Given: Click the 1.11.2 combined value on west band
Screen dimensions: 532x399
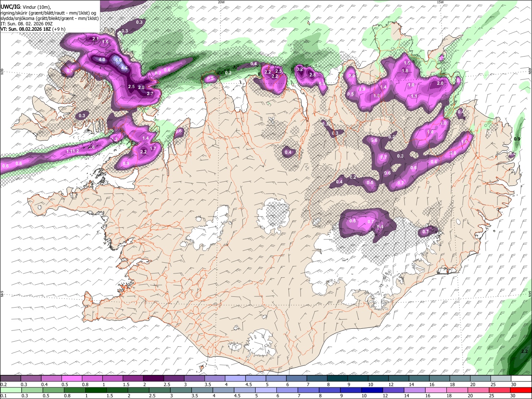Looking at the screenshot, I should coord(72,151).
